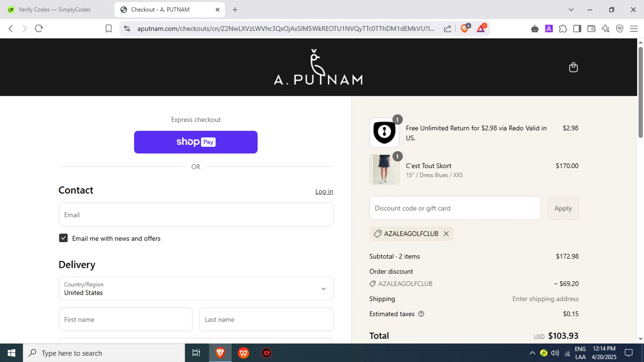Image resolution: width=644 pixels, height=362 pixels.
Task: Click the taskbar search box
Action: tap(104, 353)
